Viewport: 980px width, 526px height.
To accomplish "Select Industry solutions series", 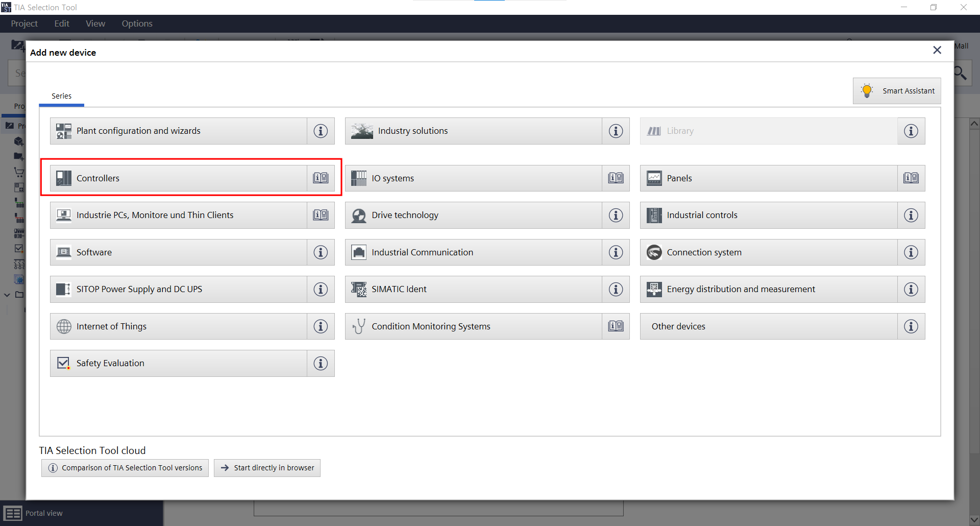I will click(x=474, y=131).
